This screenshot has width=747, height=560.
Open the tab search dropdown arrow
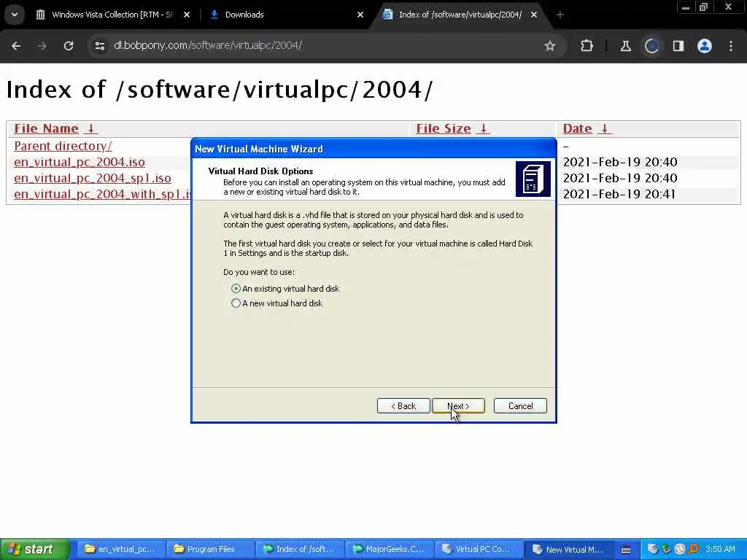pyautogui.click(x=15, y=15)
